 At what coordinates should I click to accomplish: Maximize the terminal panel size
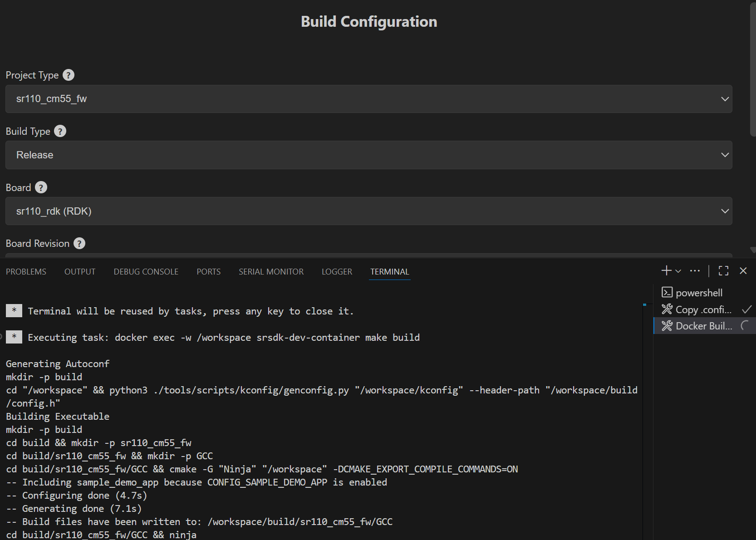point(723,271)
